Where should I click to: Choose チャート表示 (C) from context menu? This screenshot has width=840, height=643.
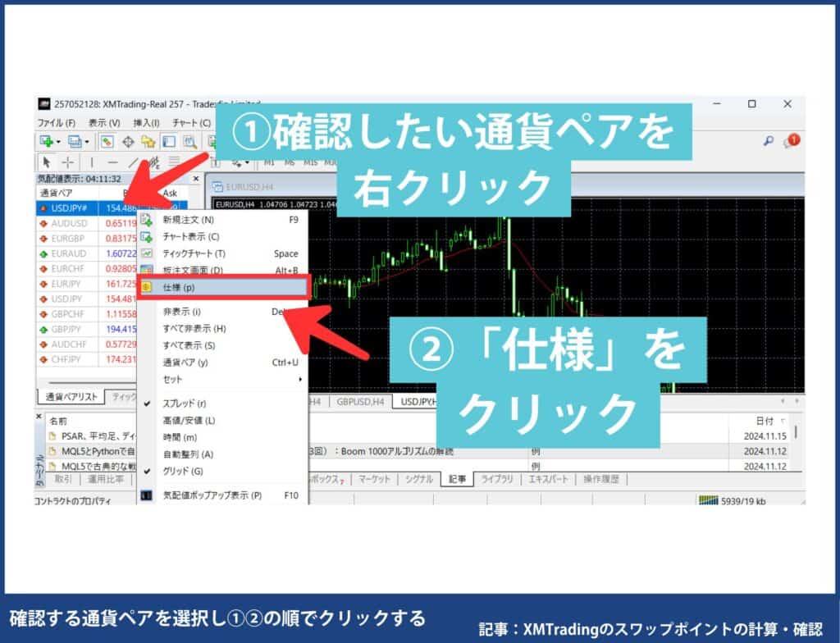[x=222, y=236]
